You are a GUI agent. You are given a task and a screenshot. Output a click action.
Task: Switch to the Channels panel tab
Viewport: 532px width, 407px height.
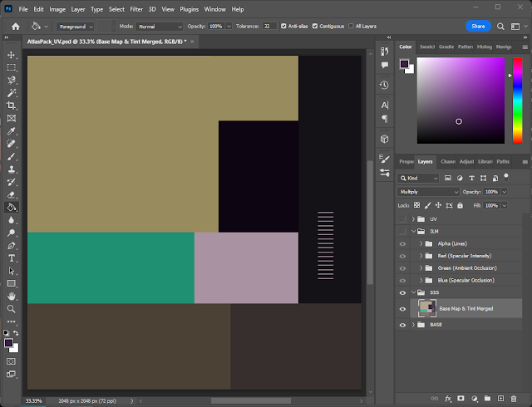click(x=447, y=161)
